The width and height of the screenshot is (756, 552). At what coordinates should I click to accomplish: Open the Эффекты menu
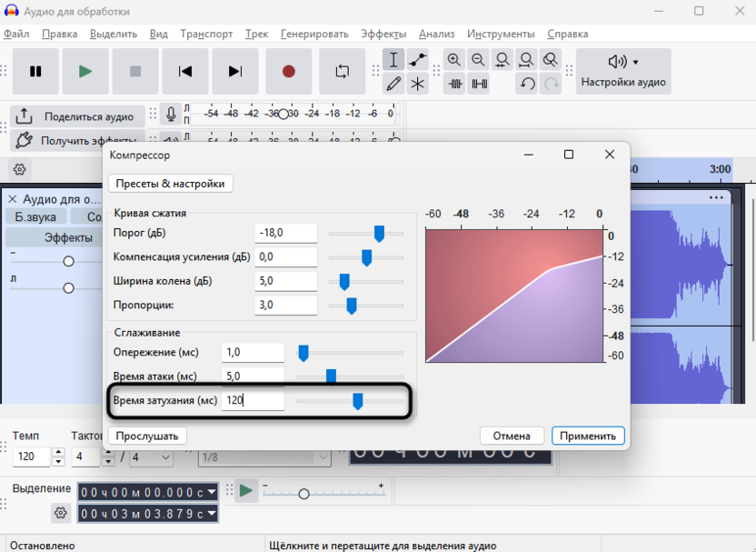click(x=383, y=34)
